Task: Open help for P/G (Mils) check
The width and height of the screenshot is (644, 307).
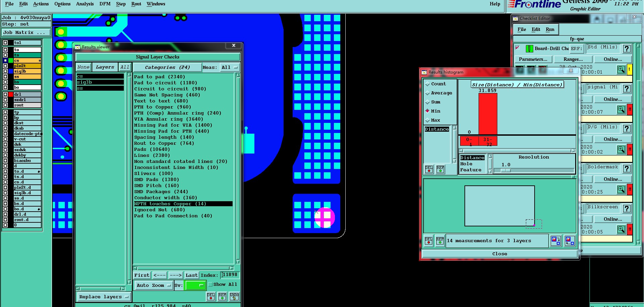Action: tap(627, 129)
